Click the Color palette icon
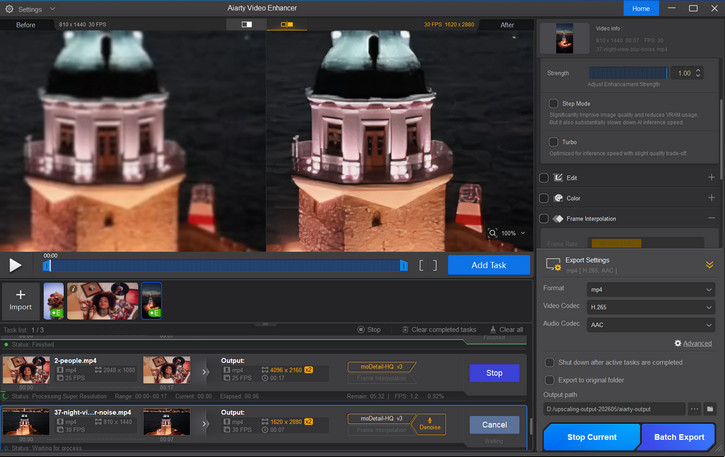 coord(558,198)
